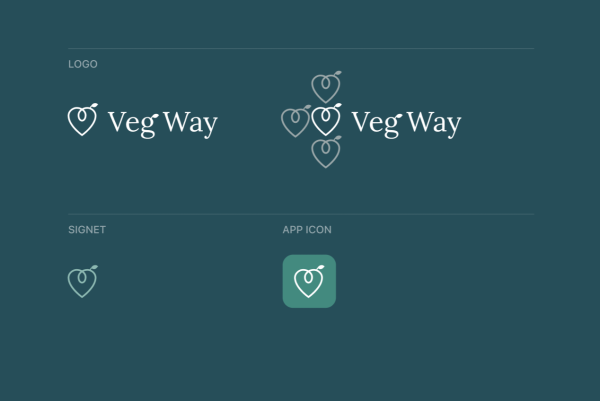Click the word Way in the left logo

tap(190, 123)
